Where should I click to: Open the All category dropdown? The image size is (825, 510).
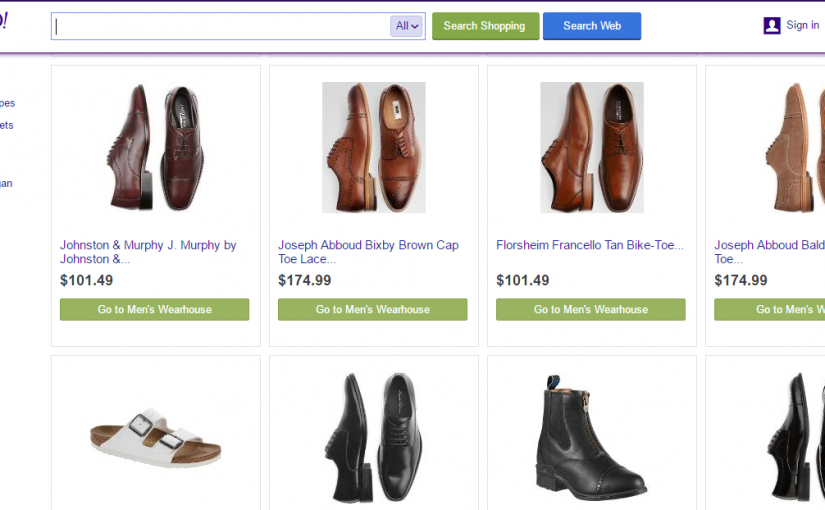(x=407, y=26)
